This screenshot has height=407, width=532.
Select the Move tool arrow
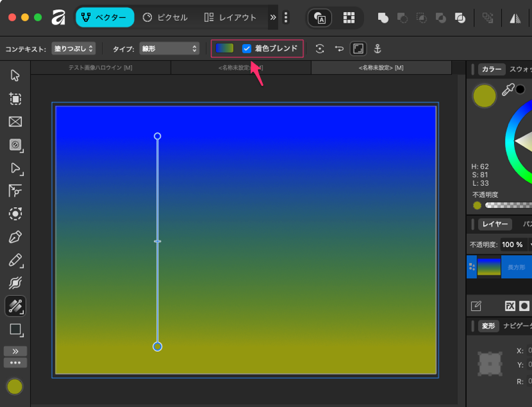tap(15, 75)
